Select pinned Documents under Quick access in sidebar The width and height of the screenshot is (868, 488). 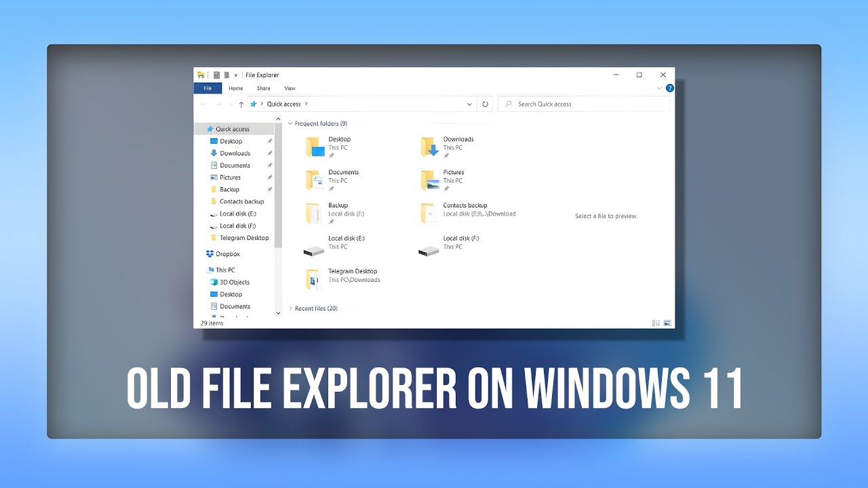pyautogui.click(x=234, y=165)
